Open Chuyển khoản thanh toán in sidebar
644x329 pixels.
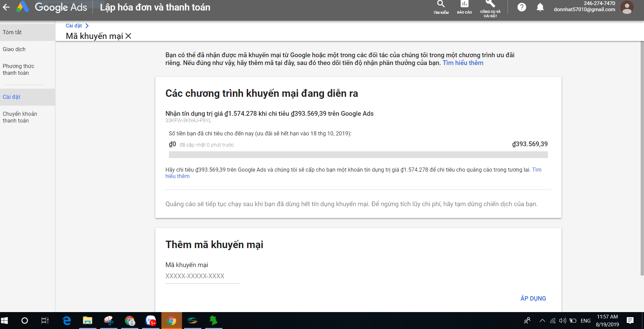tap(27, 117)
